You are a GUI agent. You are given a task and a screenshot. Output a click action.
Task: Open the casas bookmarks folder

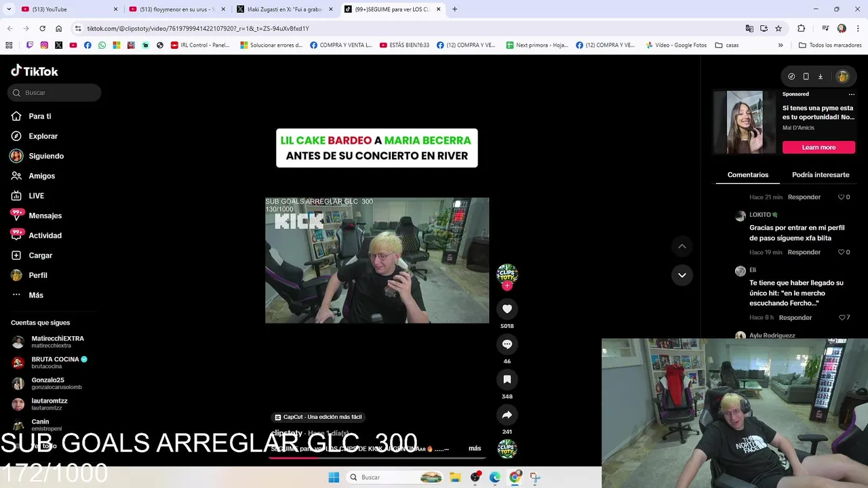click(727, 45)
